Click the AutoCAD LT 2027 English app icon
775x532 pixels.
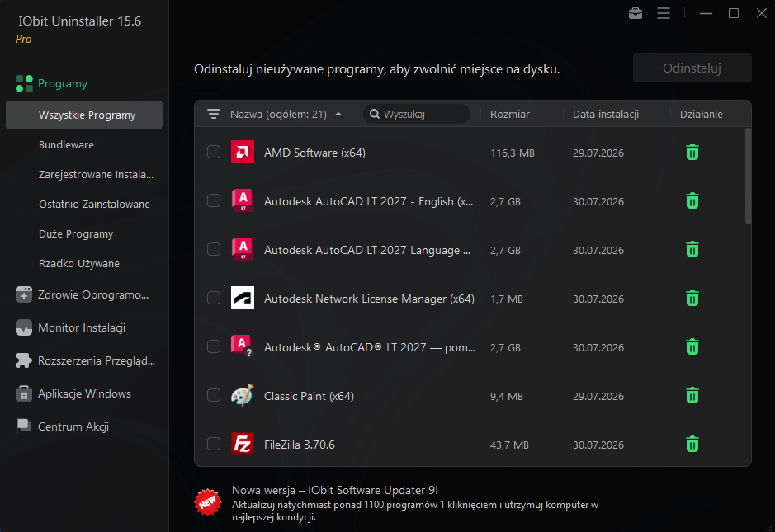click(242, 200)
